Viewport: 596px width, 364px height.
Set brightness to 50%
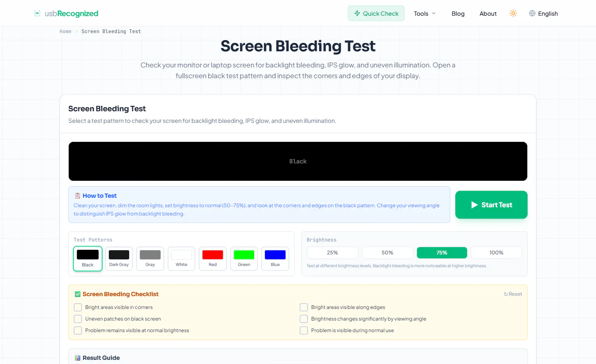coord(387,253)
